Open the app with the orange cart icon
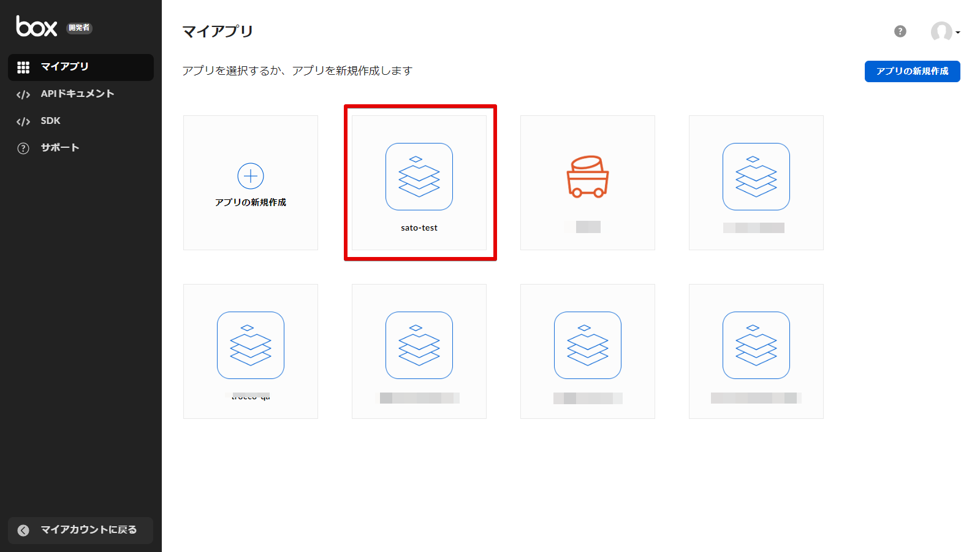Image resolution: width=980 pixels, height=552 pixels. point(588,177)
